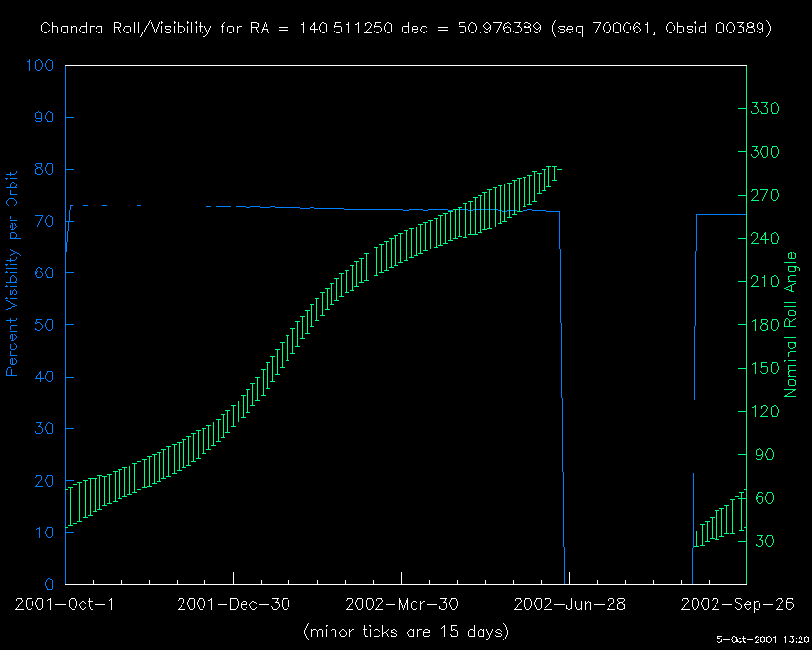Click the 120 roll angle tick label
This screenshot has height=650, width=812.
click(x=766, y=411)
